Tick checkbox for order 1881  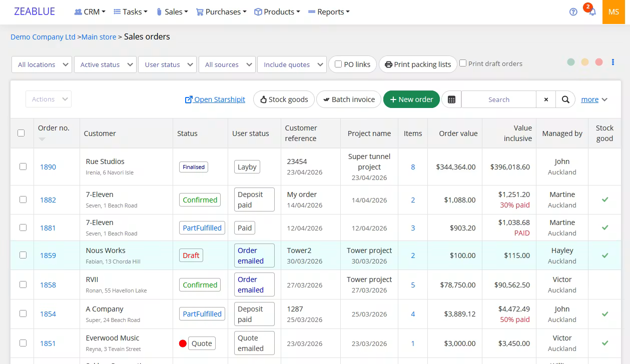[x=23, y=227]
